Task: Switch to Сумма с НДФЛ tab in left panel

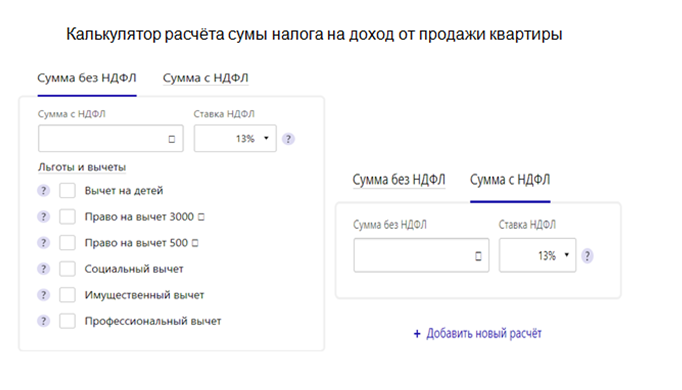Action: point(206,78)
